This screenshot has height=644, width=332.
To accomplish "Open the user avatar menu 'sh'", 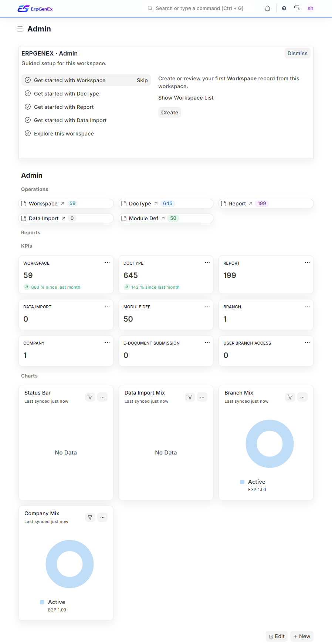I will point(311,8).
